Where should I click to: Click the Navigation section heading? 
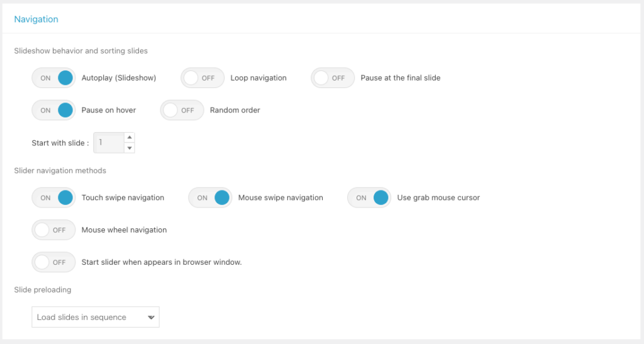point(36,19)
